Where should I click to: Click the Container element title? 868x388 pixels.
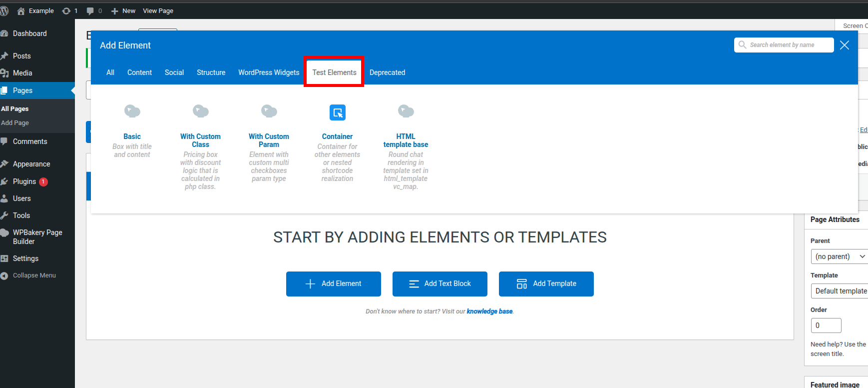(337, 136)
